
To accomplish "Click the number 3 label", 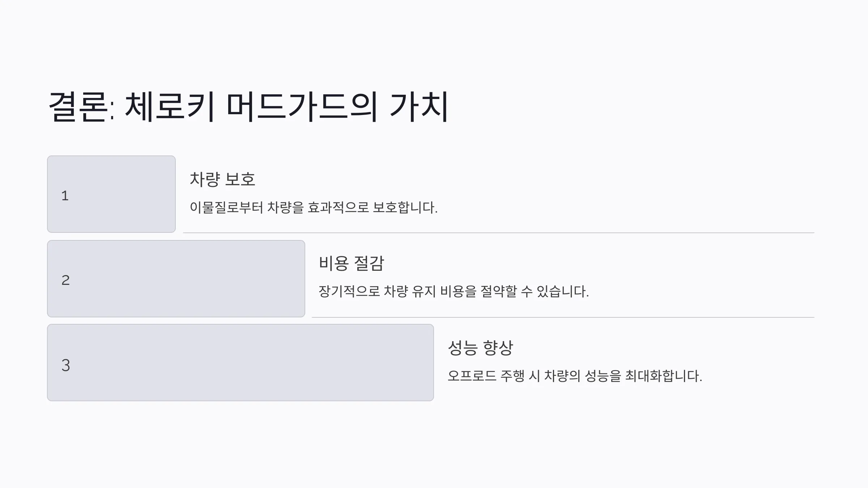I will pyautogui.click(x=65, y=365).
